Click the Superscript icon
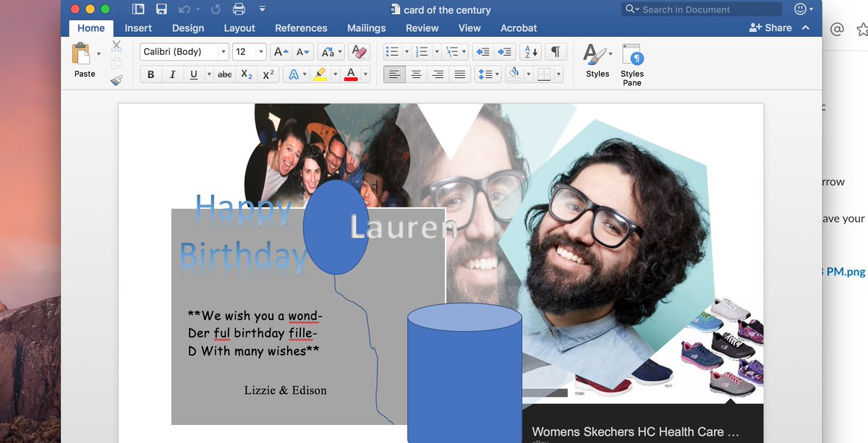Viewport: 868px width, 443px height. [x=268, y=74]
